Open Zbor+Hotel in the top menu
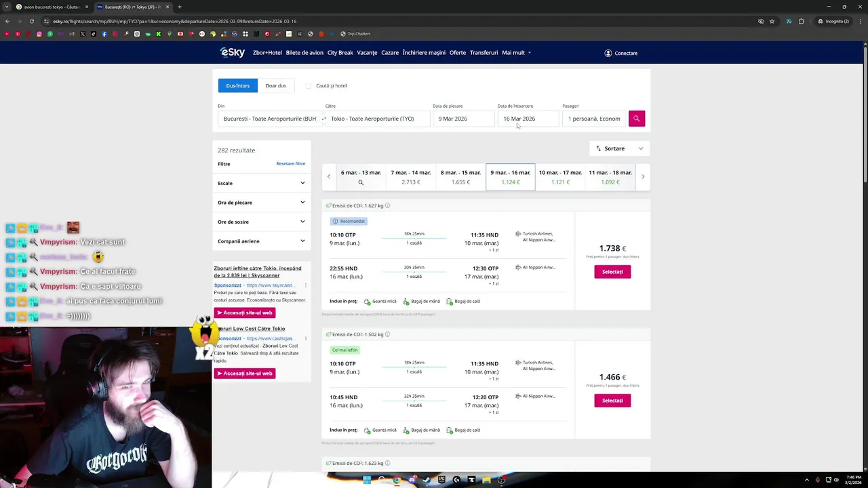 (x=267, y=53)
